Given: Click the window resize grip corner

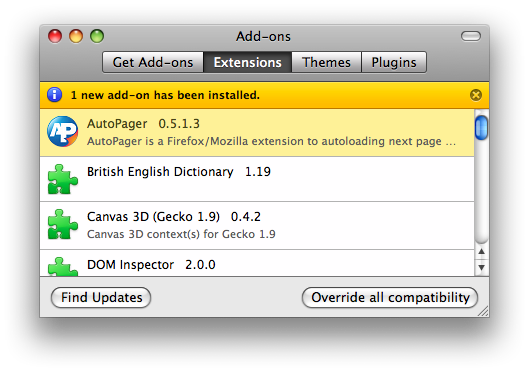Looking at the screenshot, I should pos(483,311).
